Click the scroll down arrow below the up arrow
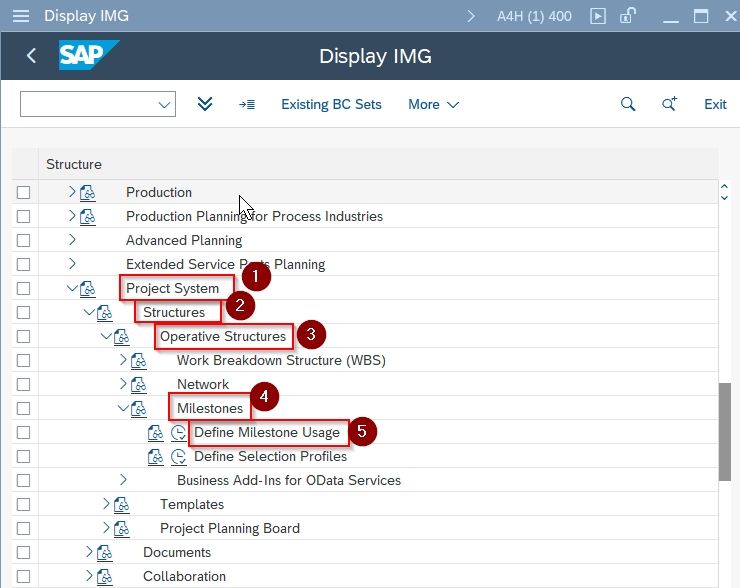This screenshot has height=588, width=740. [x=724, y=198]
